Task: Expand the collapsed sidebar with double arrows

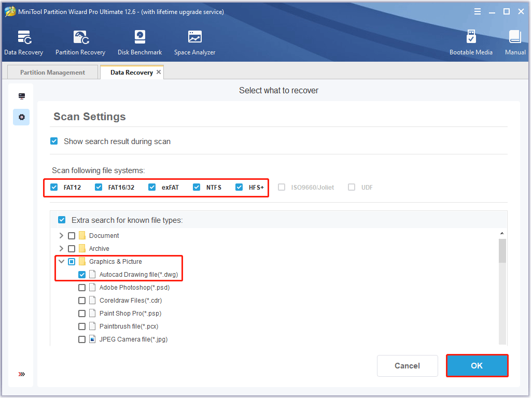Action: click(21, 374)
